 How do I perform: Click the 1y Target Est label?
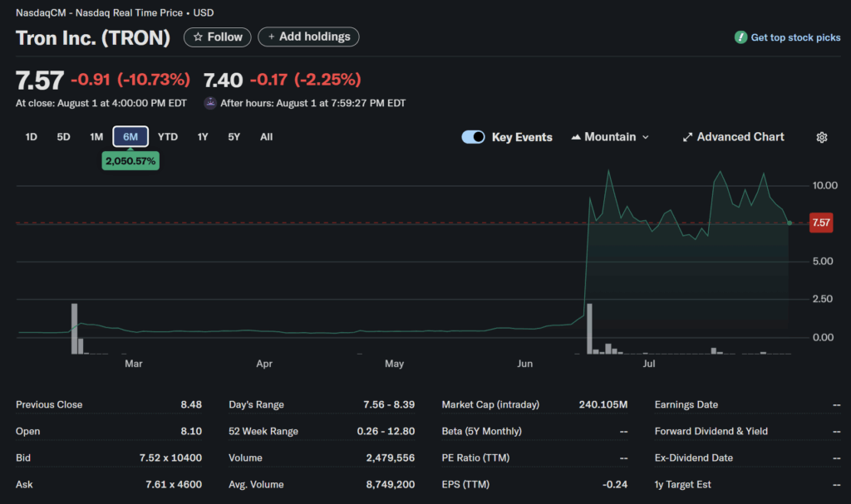point(682,484)
